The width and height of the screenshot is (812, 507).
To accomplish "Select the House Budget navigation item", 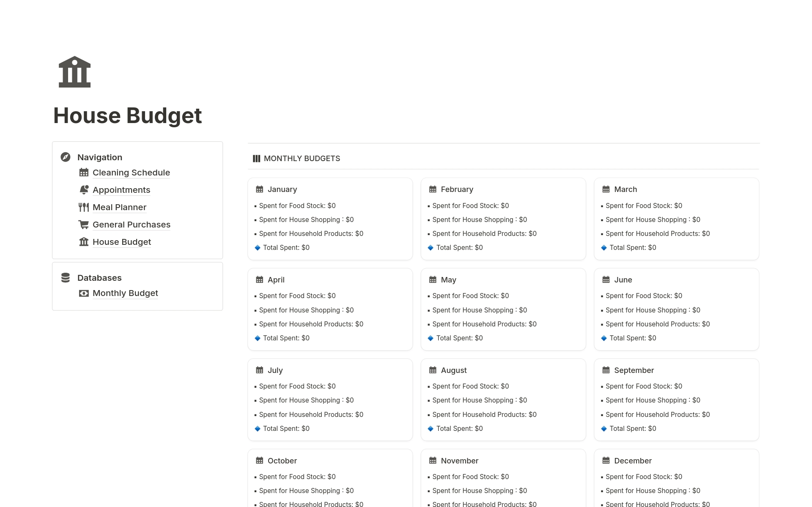I will point(121,241).
